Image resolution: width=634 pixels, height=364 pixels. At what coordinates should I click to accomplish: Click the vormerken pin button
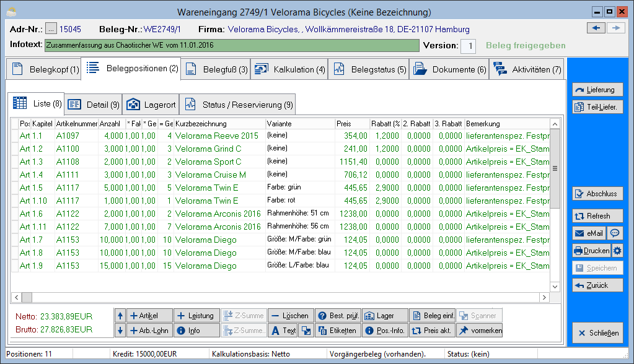point(480,331)
